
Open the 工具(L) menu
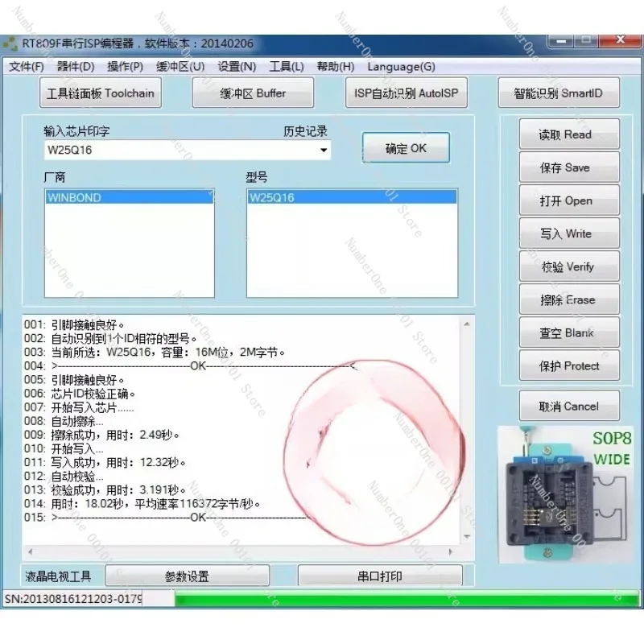tap(287, 67)
